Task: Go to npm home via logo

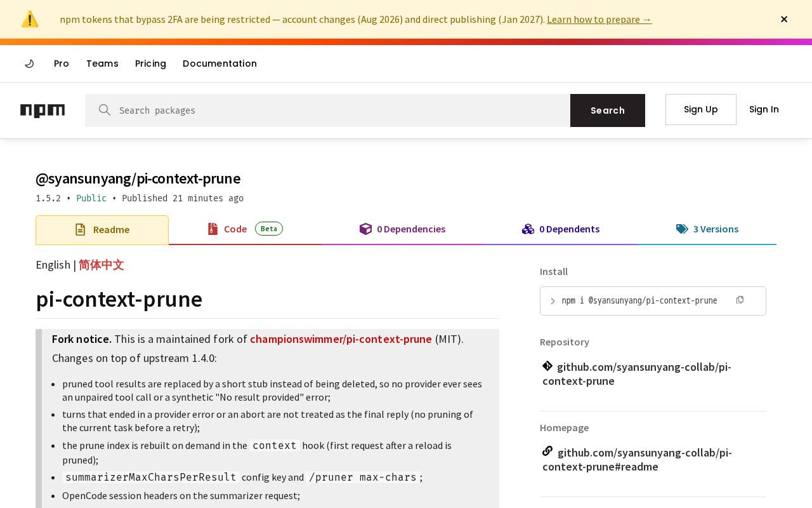Action: point(43,110)
